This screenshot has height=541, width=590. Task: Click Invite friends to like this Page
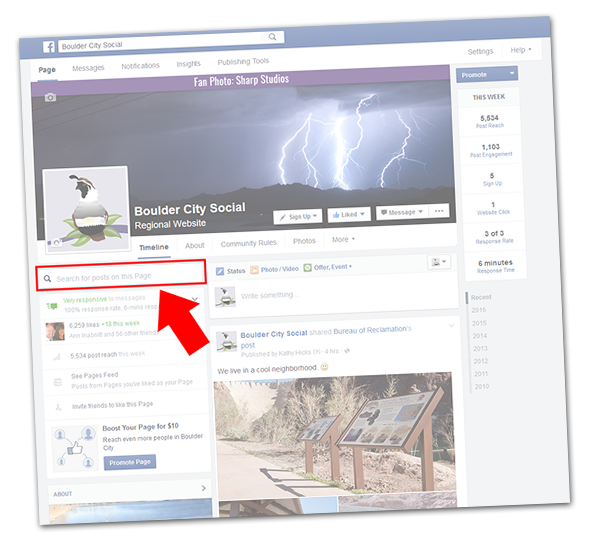pos(112,405)
